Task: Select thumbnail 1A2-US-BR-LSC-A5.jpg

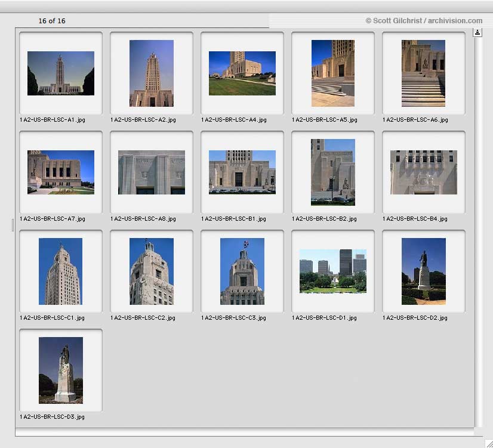Action: tap(333, 73)
